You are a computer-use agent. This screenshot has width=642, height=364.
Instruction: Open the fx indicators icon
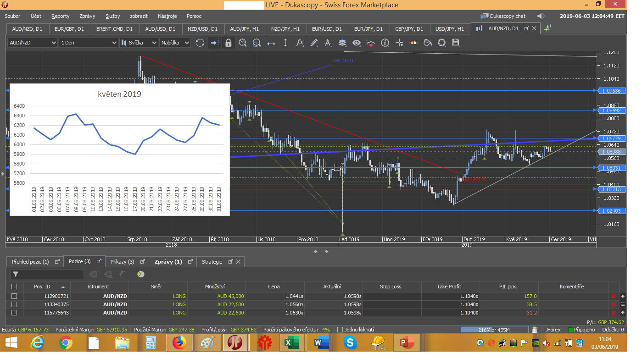point(300,43)
